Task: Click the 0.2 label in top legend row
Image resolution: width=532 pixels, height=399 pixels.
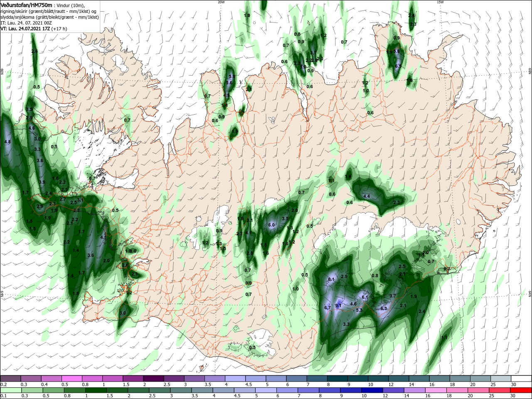Action: click(x=3, y=385)
